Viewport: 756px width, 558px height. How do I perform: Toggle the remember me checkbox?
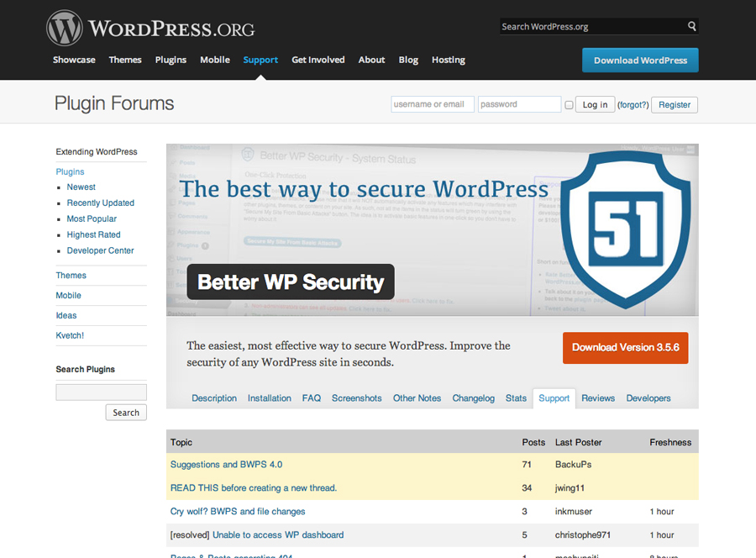(x=569, y=105)
